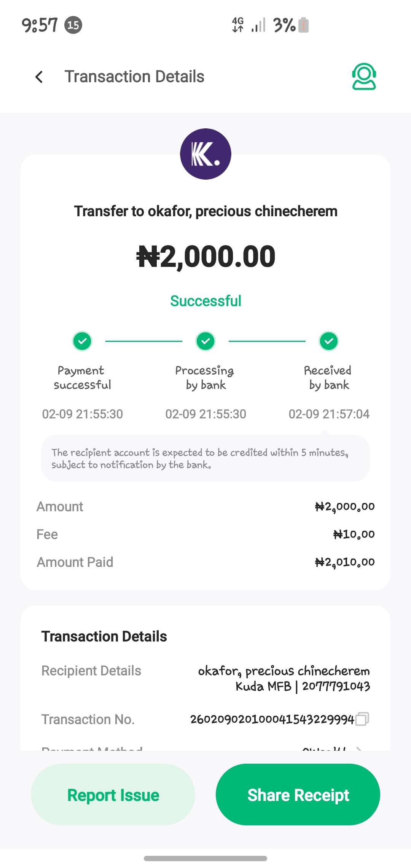The height and width of the screenshot is (868, 411).
Task: Tap the battery indicator in status bar
Action: (303, 25)
